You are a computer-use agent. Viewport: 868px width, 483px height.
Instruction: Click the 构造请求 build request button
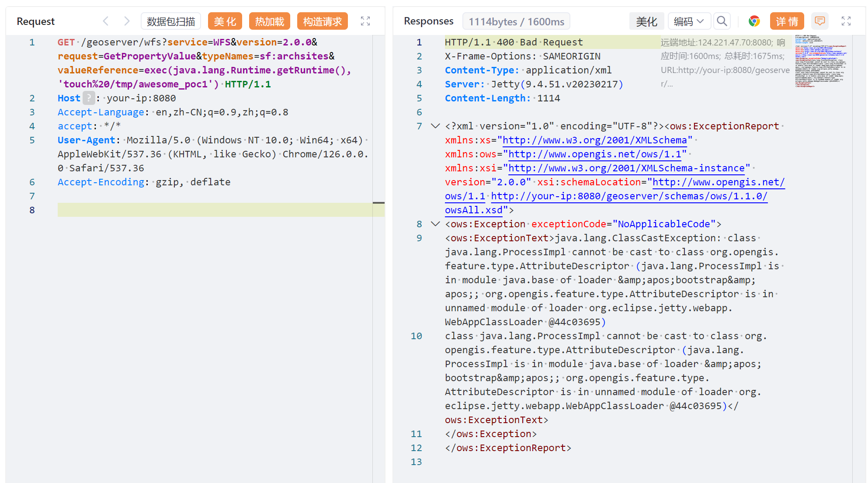click(x=323, y=21)
